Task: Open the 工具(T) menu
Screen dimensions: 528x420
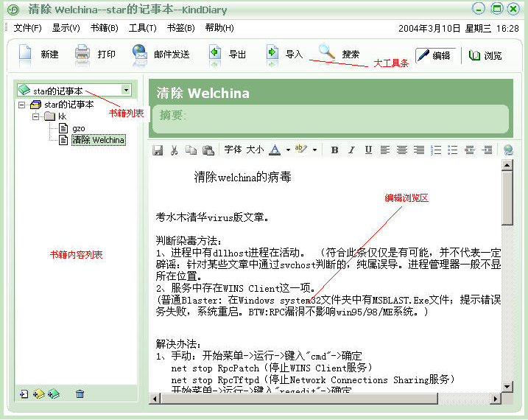Action: click(142, 28)
